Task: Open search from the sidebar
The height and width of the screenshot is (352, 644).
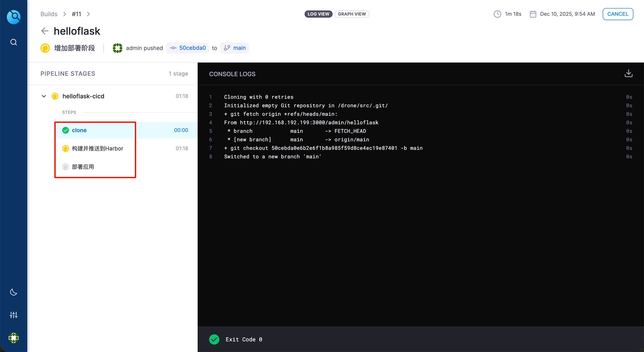Action: point(13,42)
